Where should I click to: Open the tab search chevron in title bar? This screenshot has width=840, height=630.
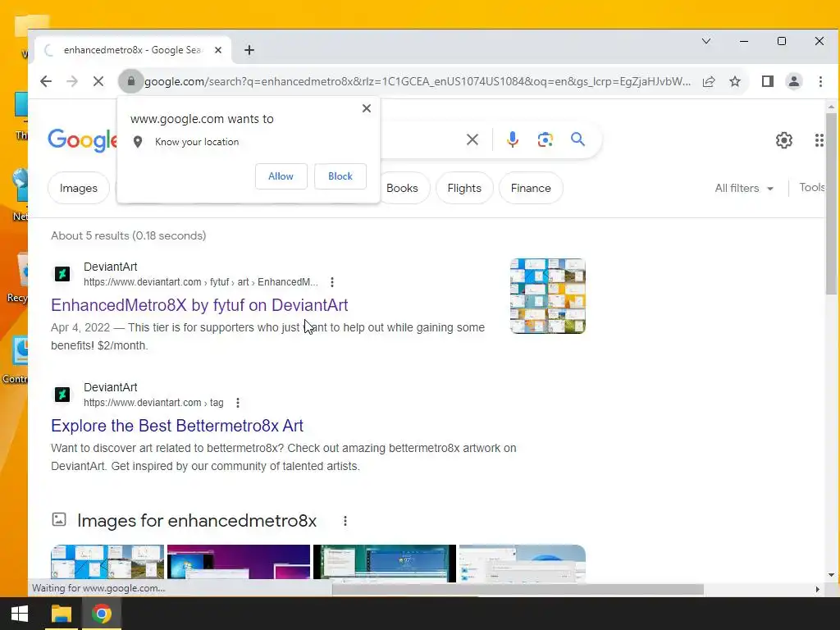click(x=706, y=41)
